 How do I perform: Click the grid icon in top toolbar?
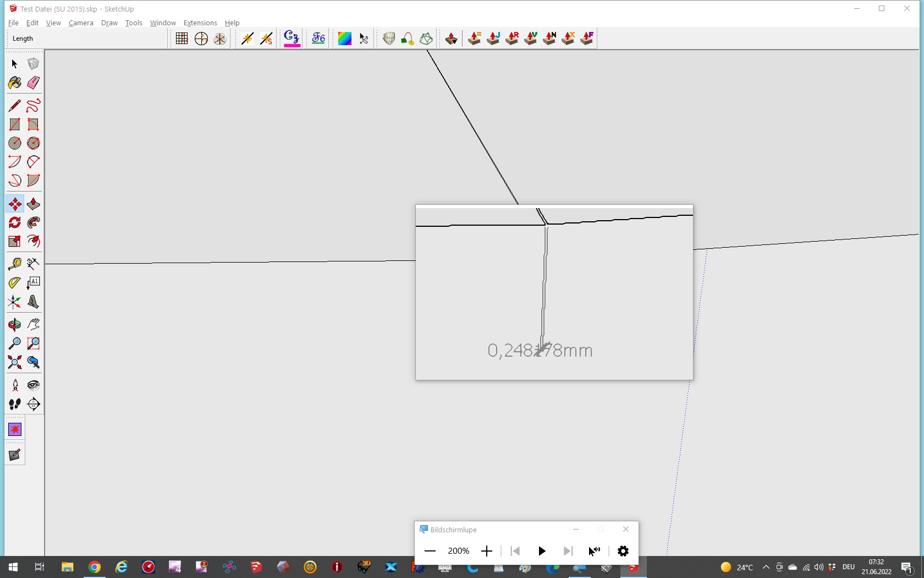point(182,39)
